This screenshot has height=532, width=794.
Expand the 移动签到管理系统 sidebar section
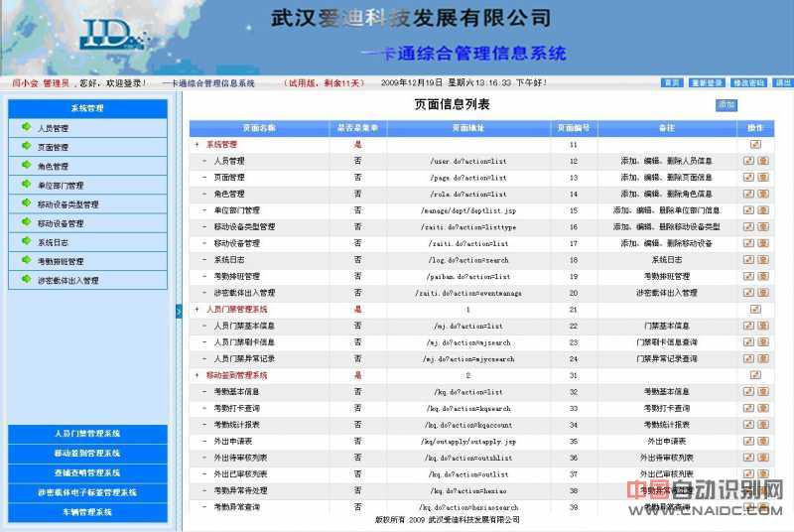[x=87, y=453]
